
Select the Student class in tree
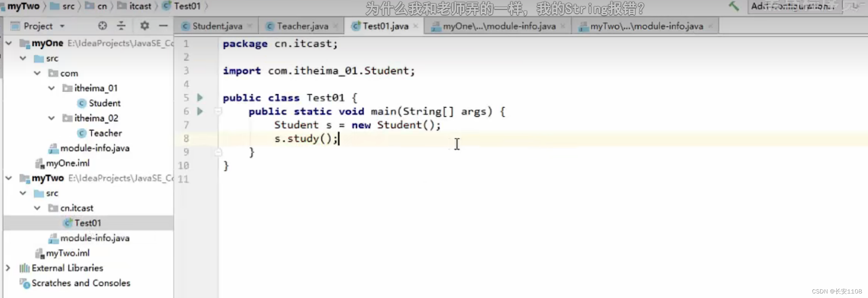[104, 103]
